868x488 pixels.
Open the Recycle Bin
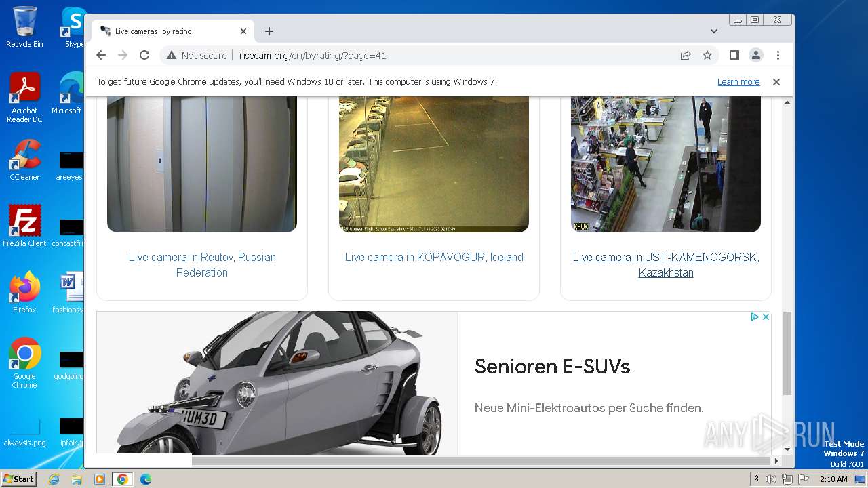(24, 27)
